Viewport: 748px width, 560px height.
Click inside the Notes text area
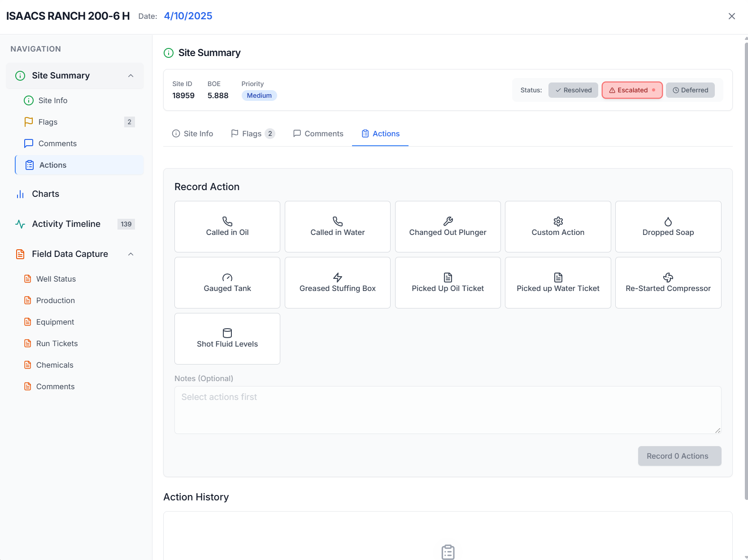[x=448, y=409]
